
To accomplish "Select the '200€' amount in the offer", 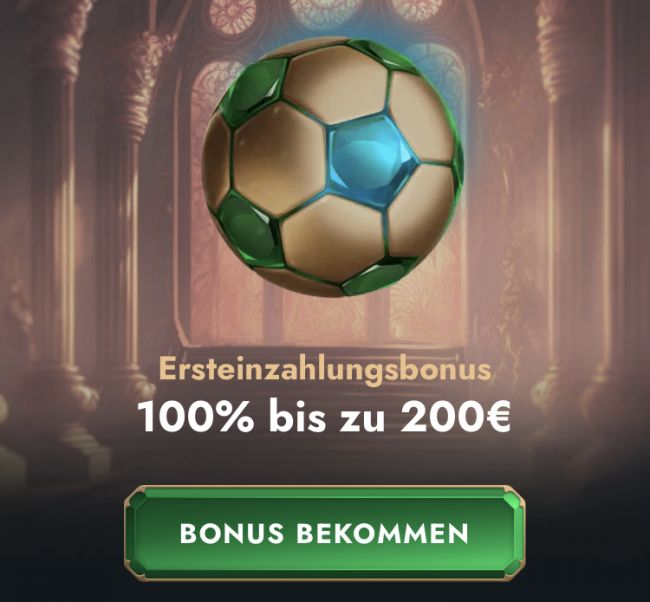I will click(455, 416).
